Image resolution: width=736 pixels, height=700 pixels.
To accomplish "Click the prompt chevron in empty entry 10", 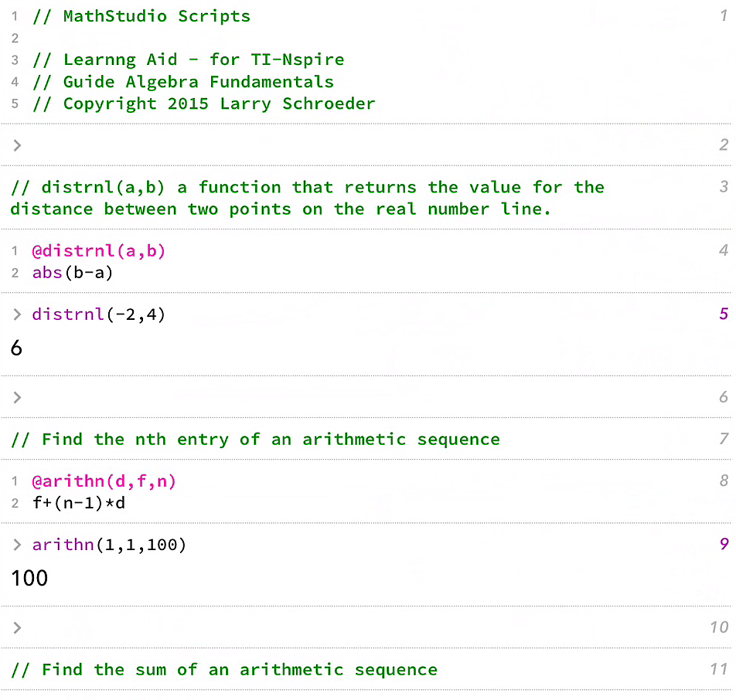I will click(x=17, y=627).
